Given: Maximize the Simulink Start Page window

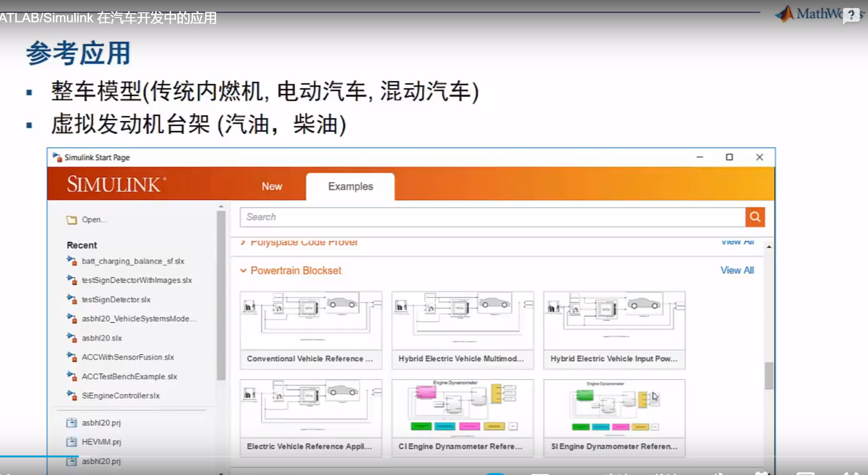Looking at the screenshot, I should coord(729,157).
